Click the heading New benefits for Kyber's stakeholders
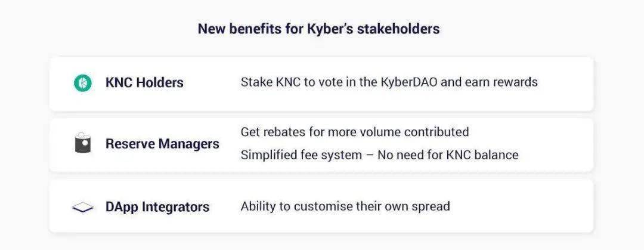Viewport: 644px width, 250px height. [x=318, y=29]
